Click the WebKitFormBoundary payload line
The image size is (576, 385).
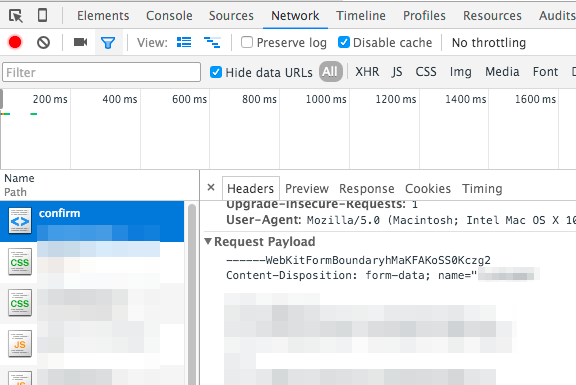(358, 260)
